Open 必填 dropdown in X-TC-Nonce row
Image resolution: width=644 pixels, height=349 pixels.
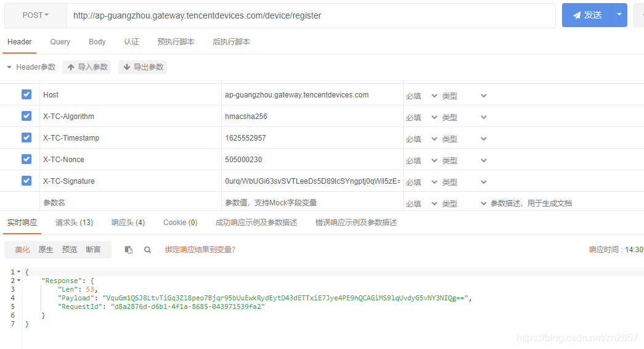coord(422,161)
